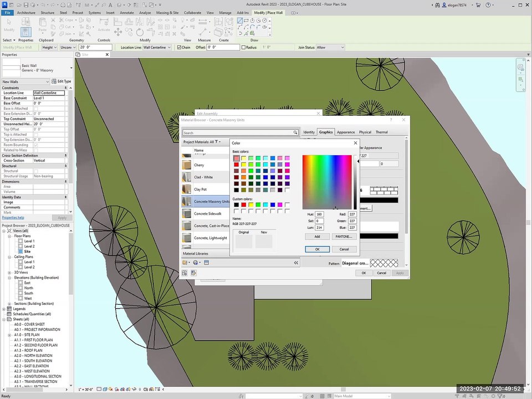Screen dimensions: 532x399
Task: Open the Join Status Allow dropdown
Action: coord(330,48)
